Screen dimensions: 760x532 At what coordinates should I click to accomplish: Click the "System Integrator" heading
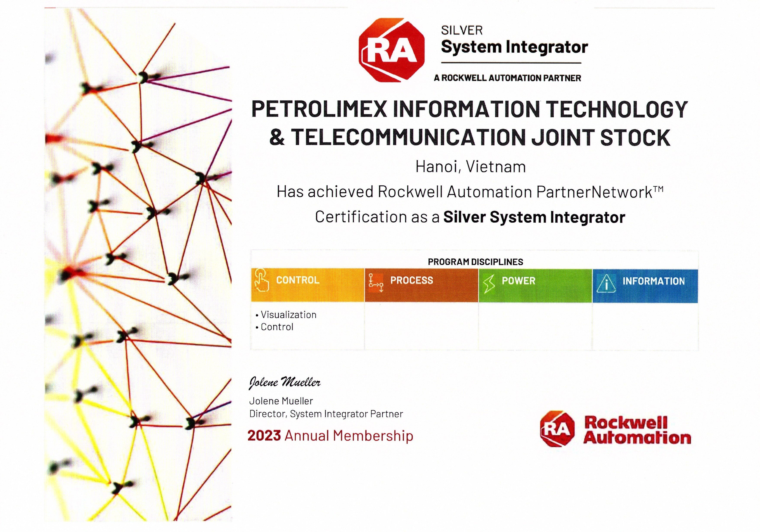514,47
